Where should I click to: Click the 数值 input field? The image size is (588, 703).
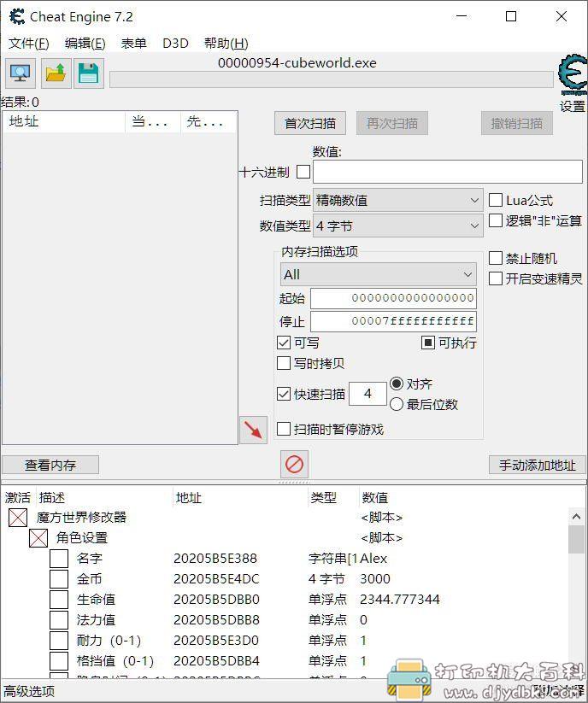[x=448, y=172]
